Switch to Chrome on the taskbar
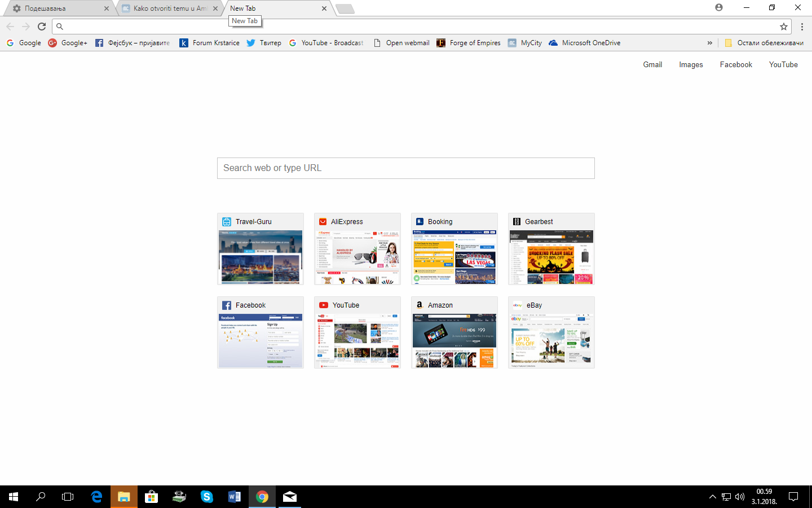Image resolution: width=812 pixels, height=508 pixels. 262,497
